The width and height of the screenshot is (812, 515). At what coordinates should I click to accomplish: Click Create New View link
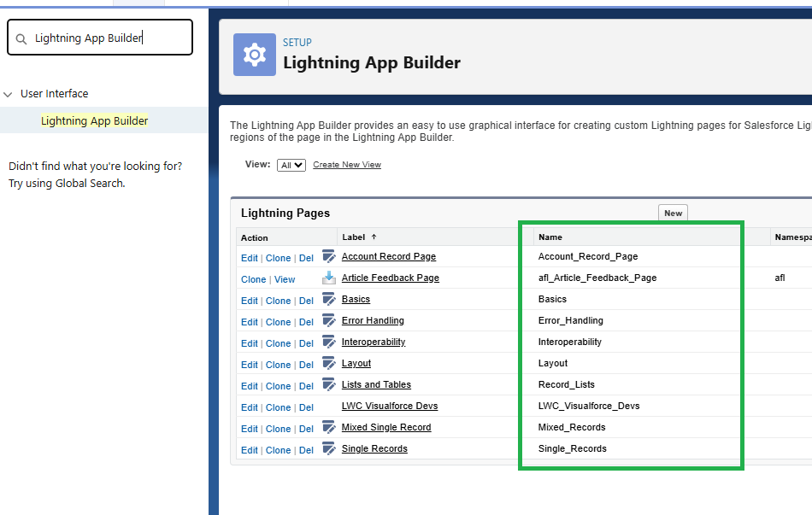(x=347, y=165)
